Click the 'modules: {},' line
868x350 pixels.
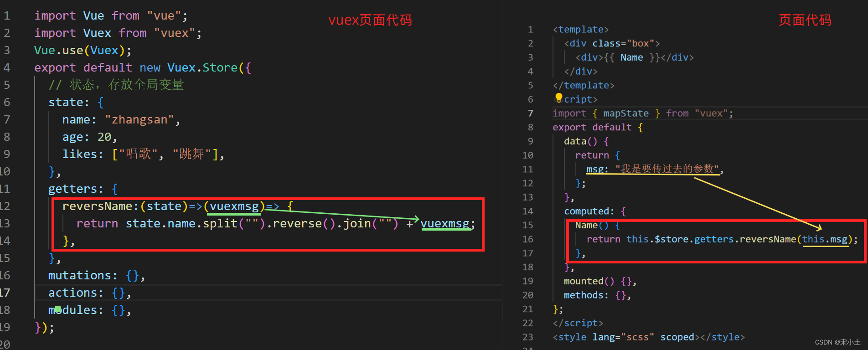(x=90, y=310)
